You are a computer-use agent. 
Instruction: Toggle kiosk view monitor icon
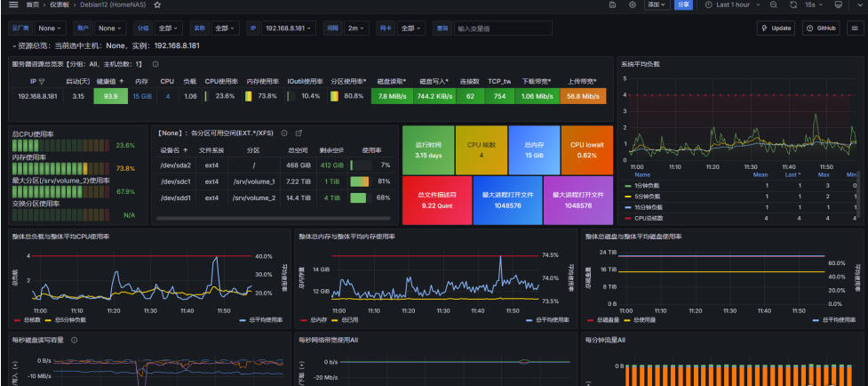(x=838, y=4)
